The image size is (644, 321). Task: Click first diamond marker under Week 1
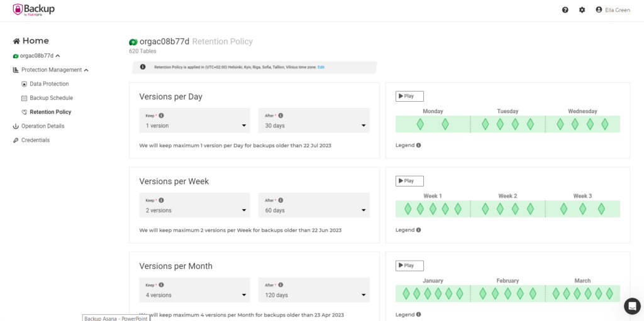click(408, 209)
